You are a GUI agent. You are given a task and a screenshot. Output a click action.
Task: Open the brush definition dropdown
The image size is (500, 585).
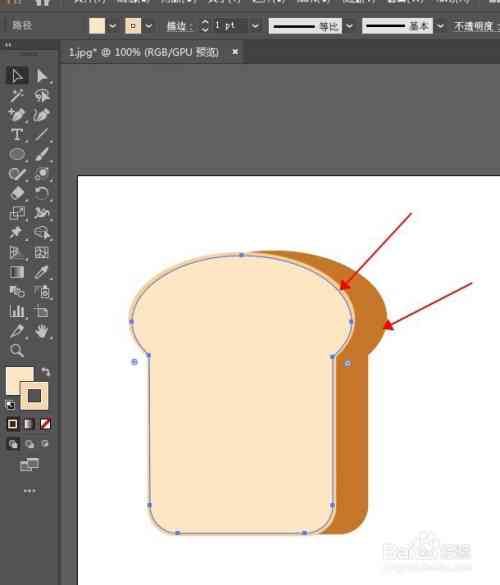(441, 26)
